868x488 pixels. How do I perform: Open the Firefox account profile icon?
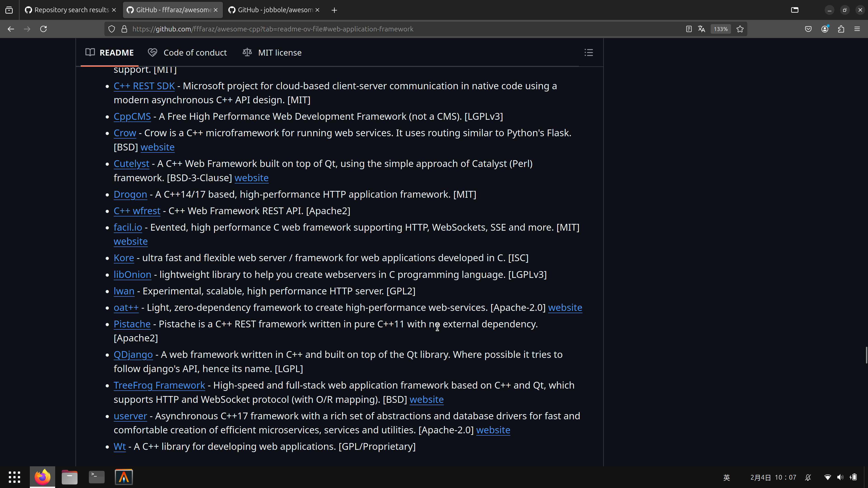825,29
